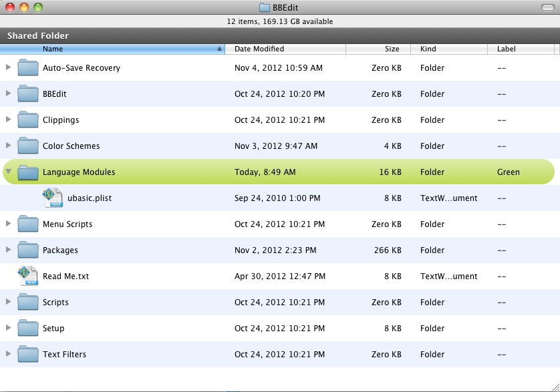Click the Read Me.txt document icon
This screenshot has height=392, width=560.
pyautogui.click(x=28, y=276)
